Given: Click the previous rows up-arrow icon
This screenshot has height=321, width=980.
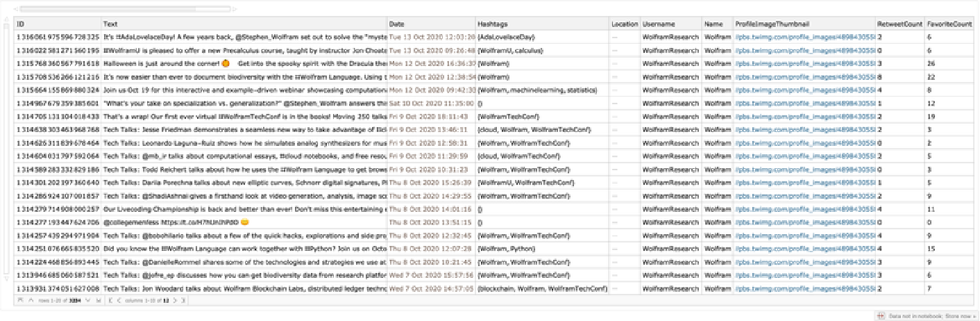Looking at the screenshot, I should 30,300.
